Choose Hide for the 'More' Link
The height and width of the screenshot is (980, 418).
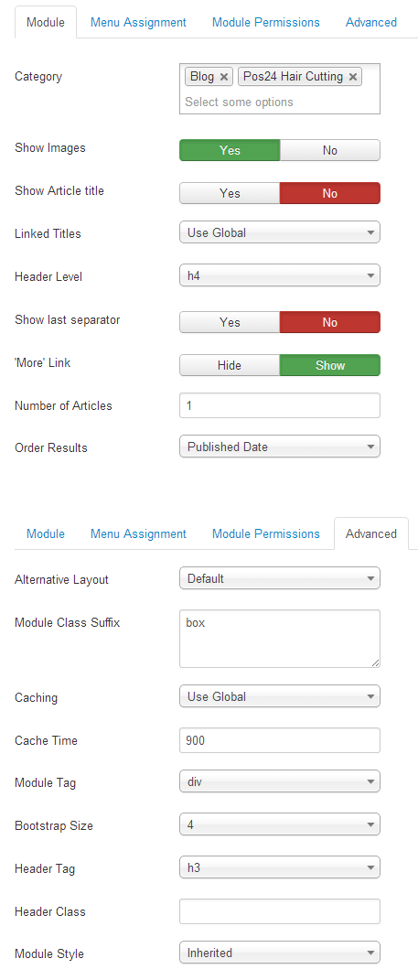coord(230,365)
